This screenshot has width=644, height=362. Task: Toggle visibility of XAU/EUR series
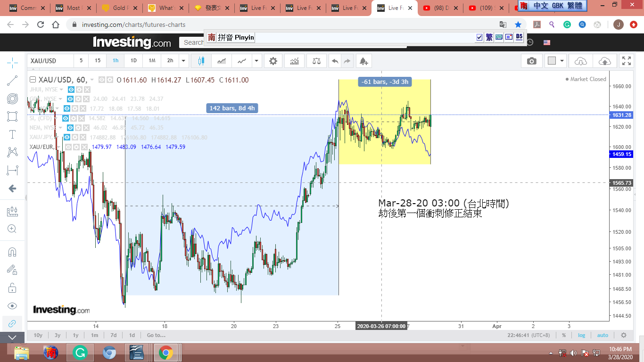click(69, 147)
